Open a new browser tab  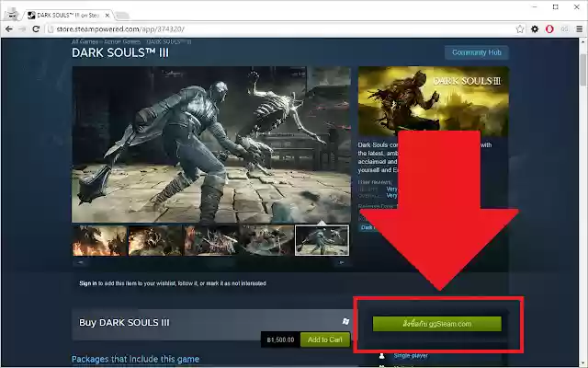pos(122,16)
